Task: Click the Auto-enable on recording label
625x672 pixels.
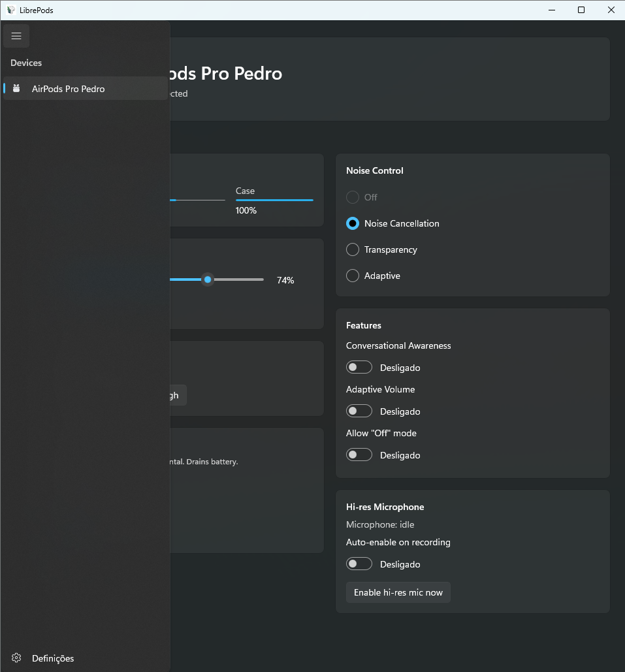Action: point(398,542)
